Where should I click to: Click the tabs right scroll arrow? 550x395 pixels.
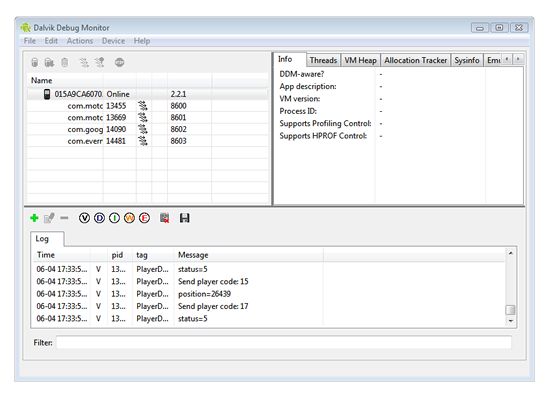pos(518,59)
